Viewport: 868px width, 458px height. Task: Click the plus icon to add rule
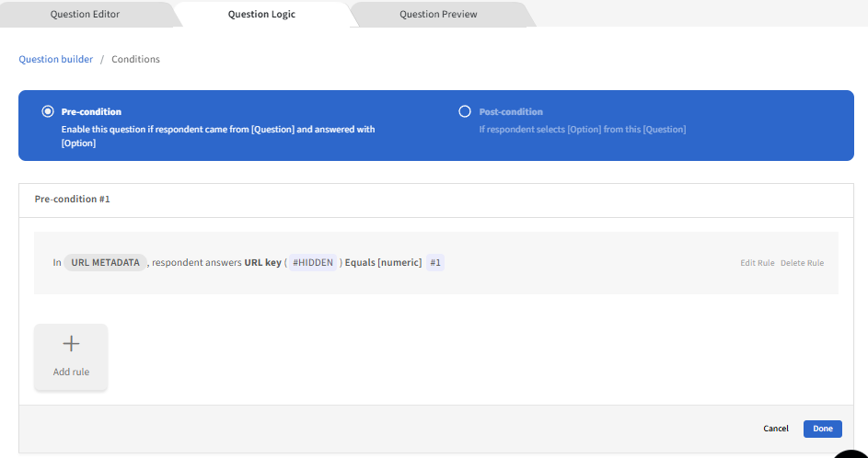71,344
